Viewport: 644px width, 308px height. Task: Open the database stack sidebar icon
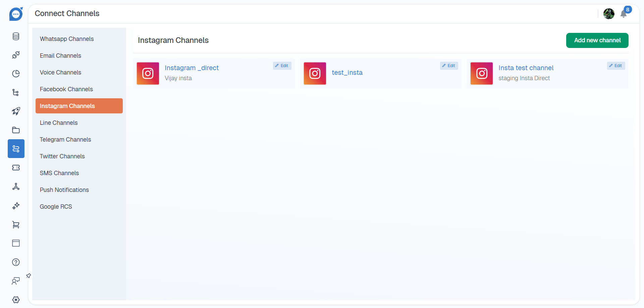pos(16,36)
